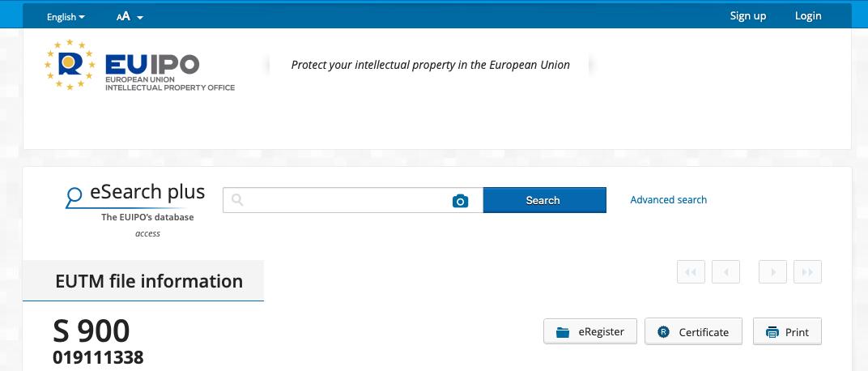Viewport: 868px width, 371px height.
Task: Click the Sign up menu item
Action: [747, 16]
